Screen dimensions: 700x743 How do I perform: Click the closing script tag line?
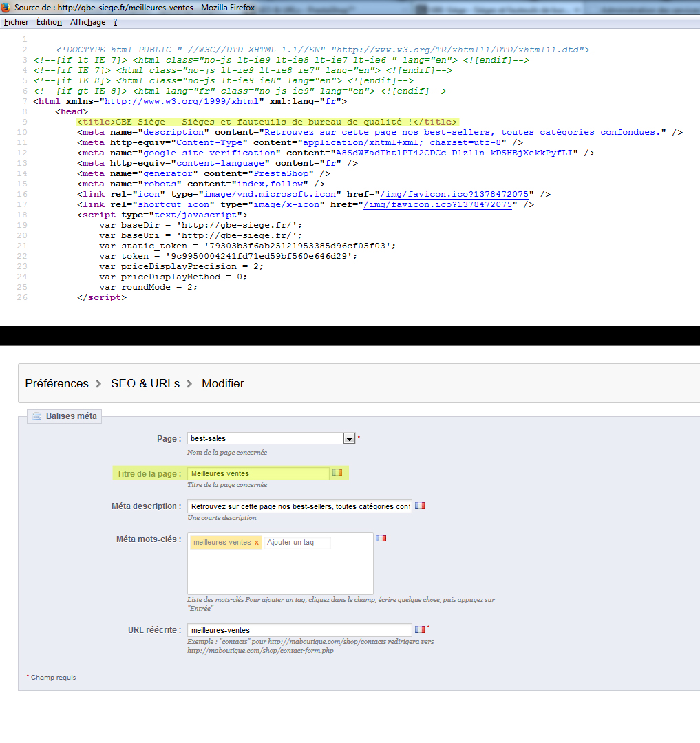click(x=102, y=298)
